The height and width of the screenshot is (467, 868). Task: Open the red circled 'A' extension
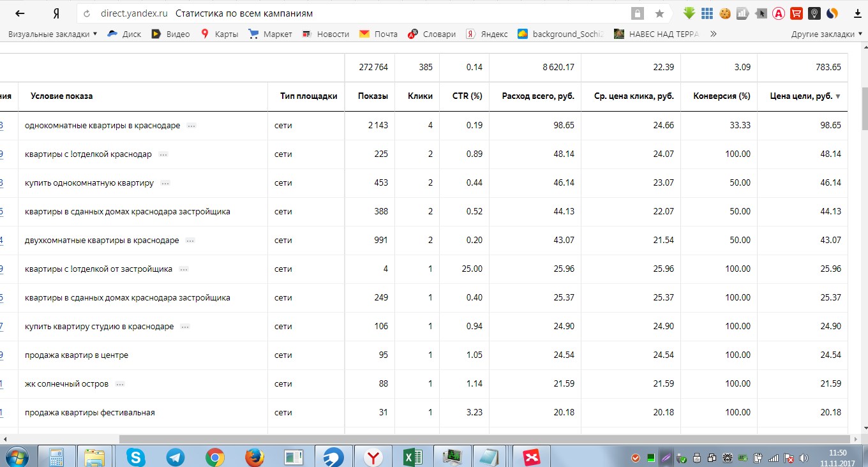point(778,13)
